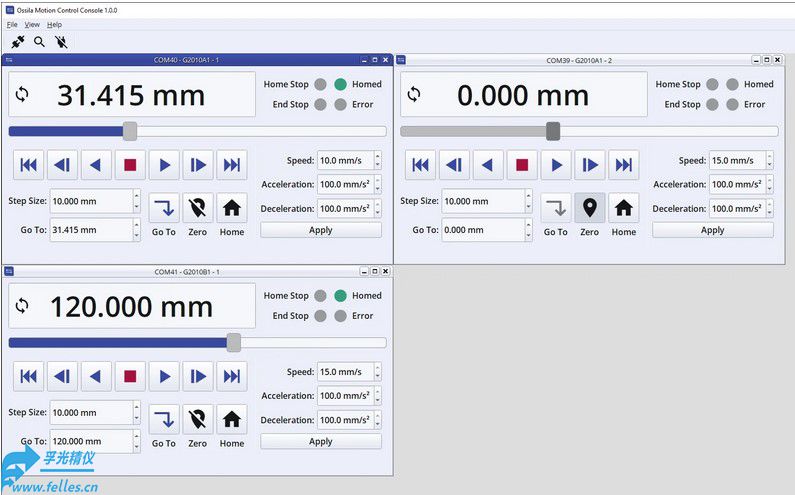Move continuously left in COM41 window
795x495 pixels.
(x=96, y=376)
